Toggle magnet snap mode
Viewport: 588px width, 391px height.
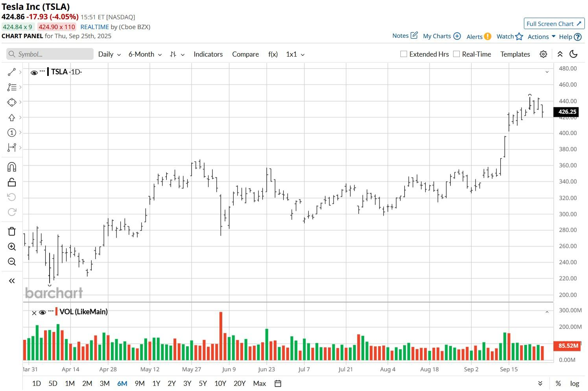(12, 167)
